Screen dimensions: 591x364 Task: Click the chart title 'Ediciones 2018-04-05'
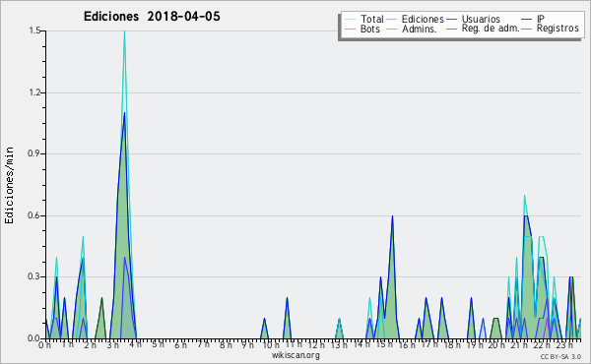coord(152,17)
